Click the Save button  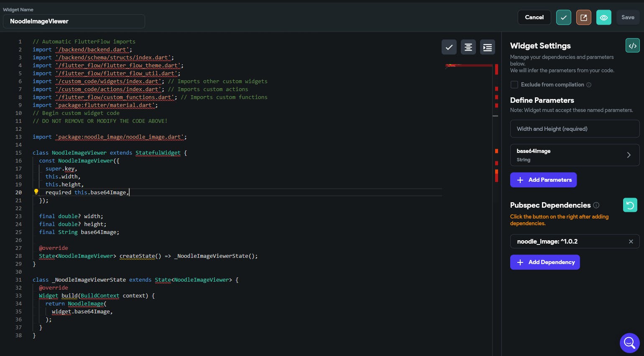[x=627, y=18]
